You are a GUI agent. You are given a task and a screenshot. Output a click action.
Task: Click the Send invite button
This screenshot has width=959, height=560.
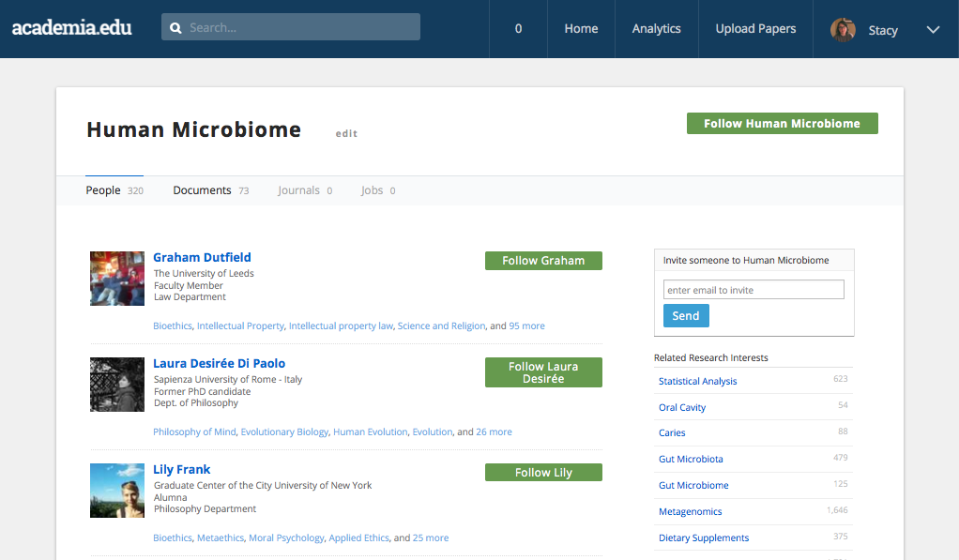686,316
